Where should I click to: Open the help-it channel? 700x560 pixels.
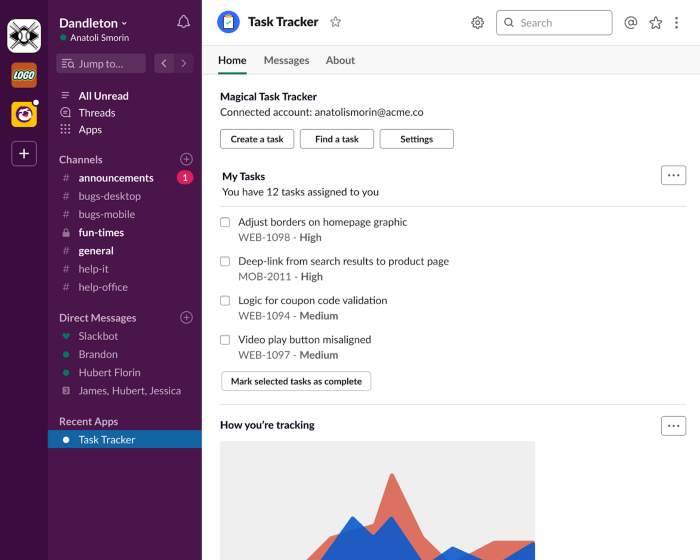pos(93,269)
